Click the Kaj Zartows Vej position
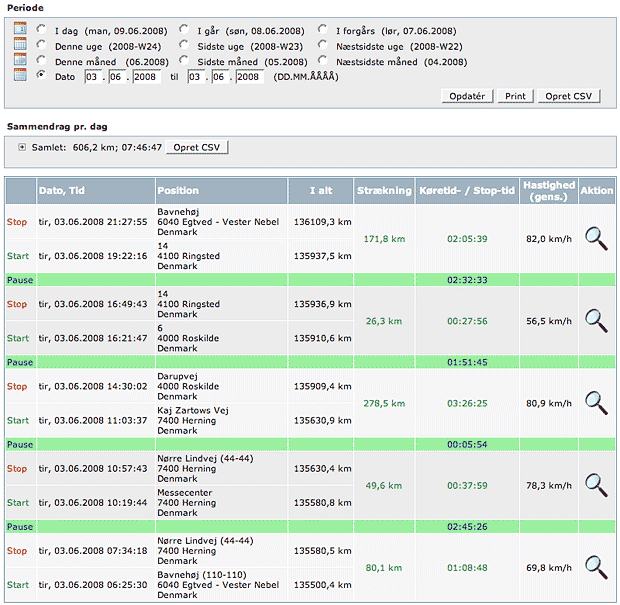Viewport: 620px width, 605px height. (193, 420)
